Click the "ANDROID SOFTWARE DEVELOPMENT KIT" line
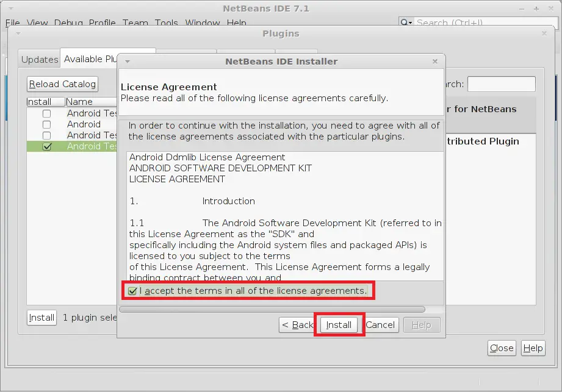 [x=220, y=168]
